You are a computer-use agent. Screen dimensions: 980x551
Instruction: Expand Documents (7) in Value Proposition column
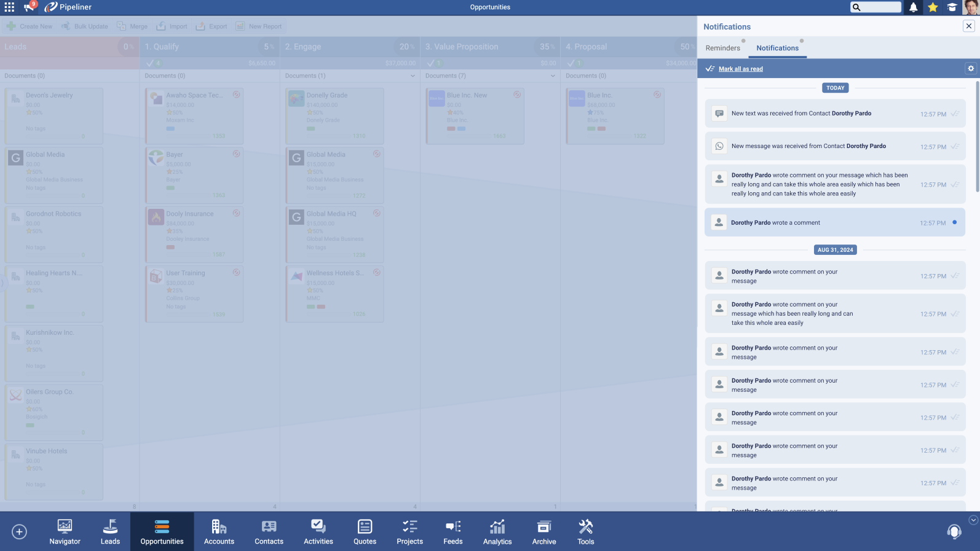[x=553, y=76]
